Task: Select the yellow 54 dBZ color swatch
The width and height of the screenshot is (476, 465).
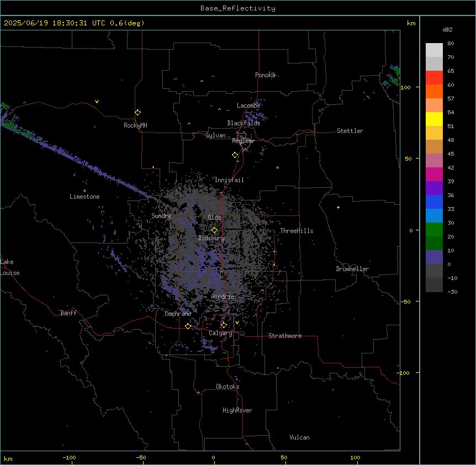Action: [434, 119]
